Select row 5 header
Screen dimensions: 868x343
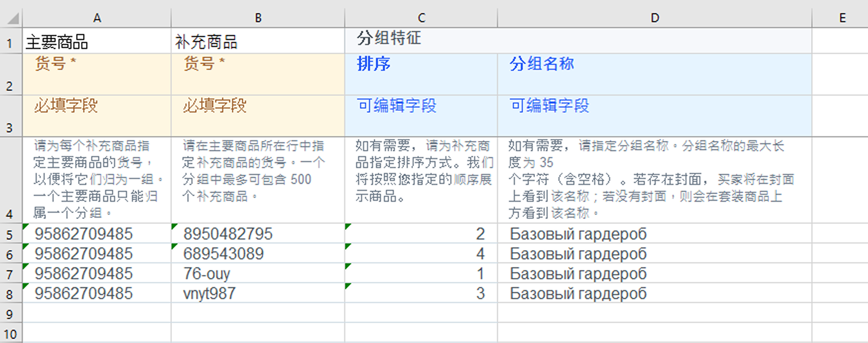10,235
